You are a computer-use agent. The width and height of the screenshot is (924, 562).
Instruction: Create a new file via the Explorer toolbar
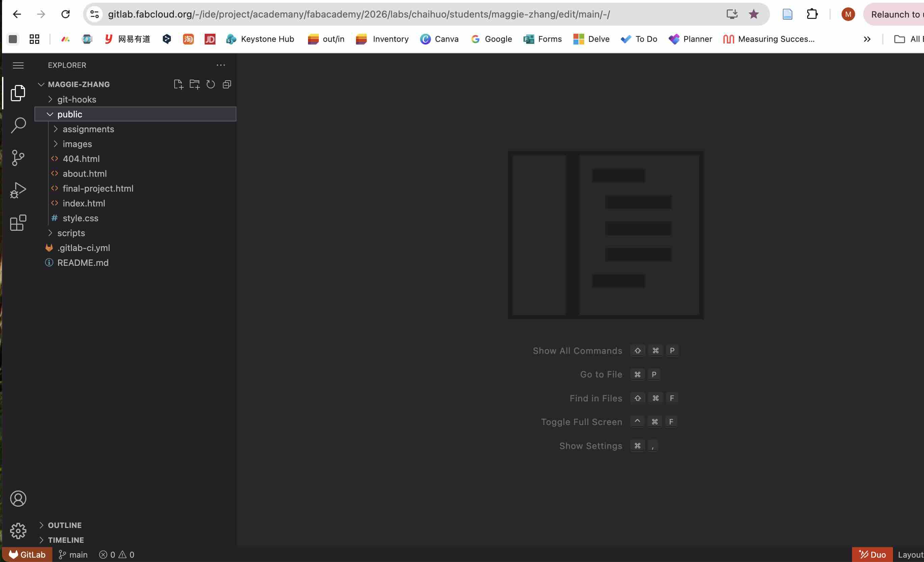click(179, 84)
